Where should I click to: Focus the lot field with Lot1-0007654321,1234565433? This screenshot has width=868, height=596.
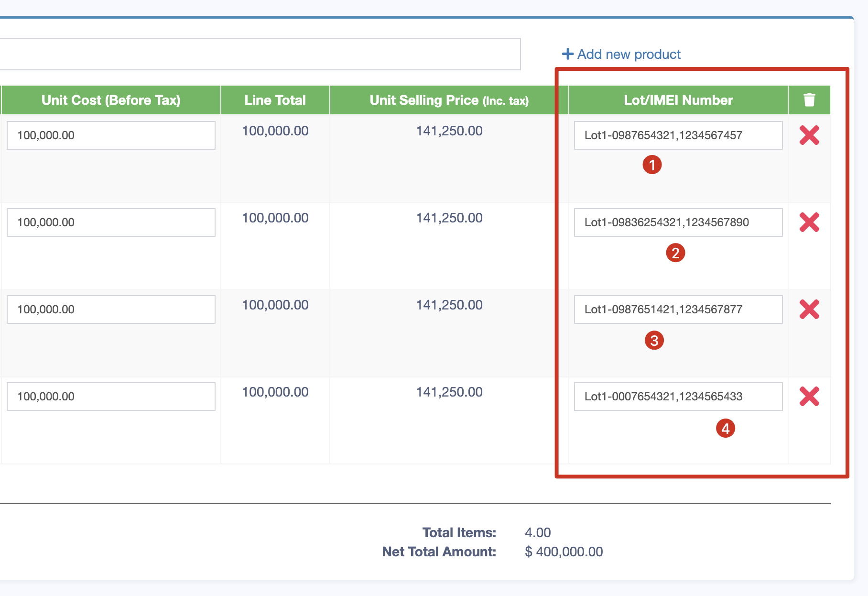pyautogui.click(x=678, y=397)
